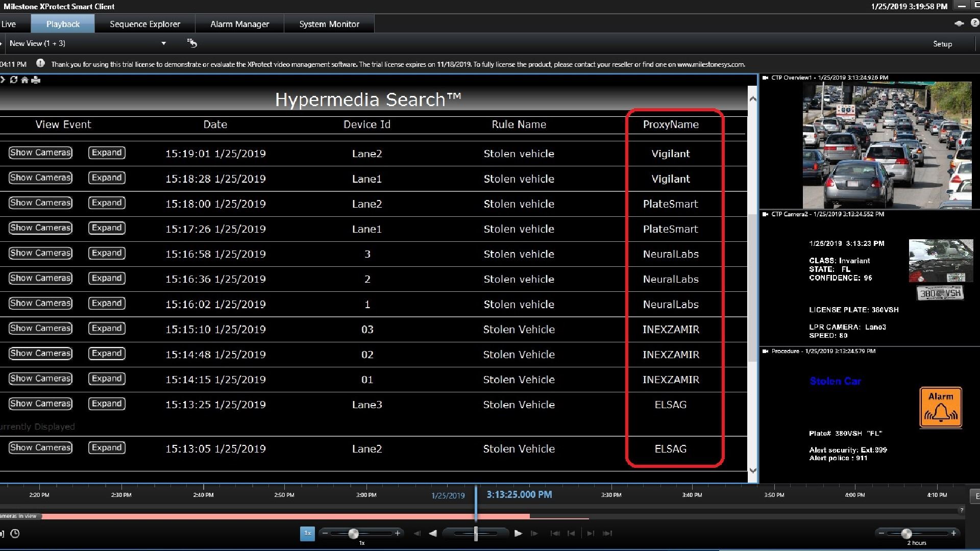Expand the 15:16:58 NeuralLabs event
This screenshot has width=980, height=551.
tap(107, 253)
